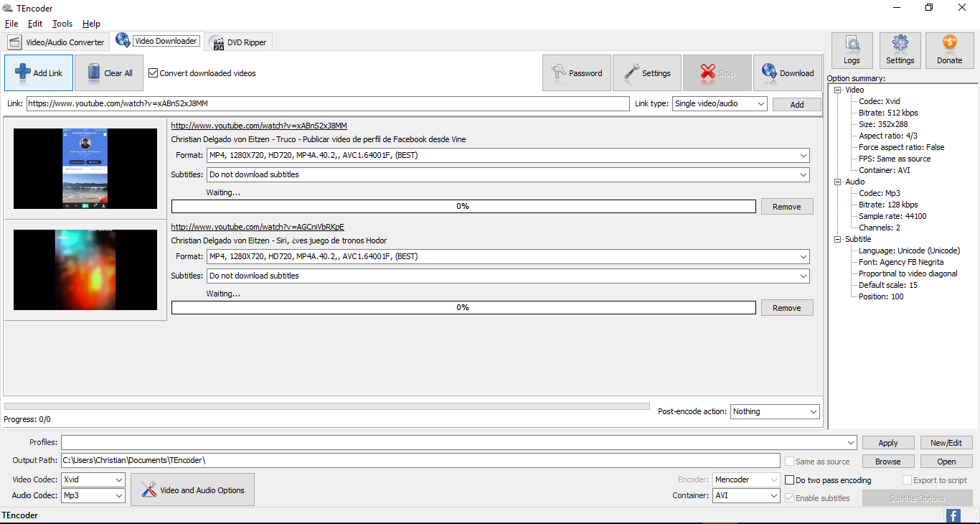
Task: Select Sample rate: 44100 tree item
Action: 892,216
